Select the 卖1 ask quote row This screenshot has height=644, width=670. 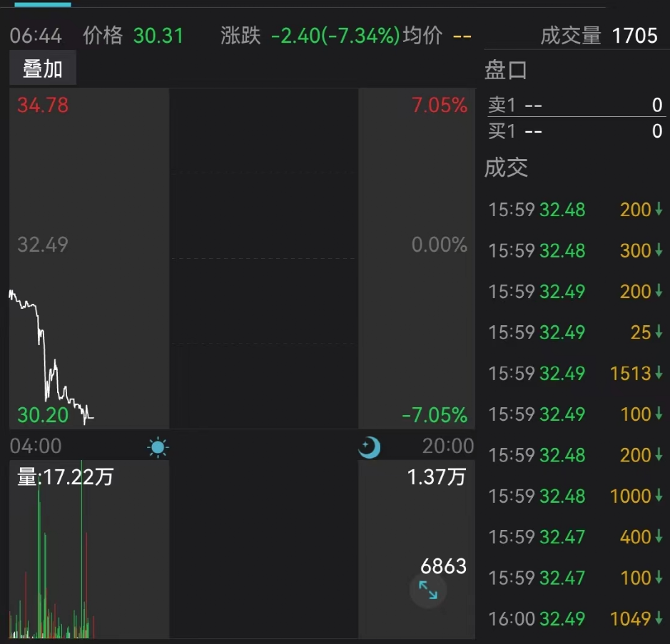point(575,106)
